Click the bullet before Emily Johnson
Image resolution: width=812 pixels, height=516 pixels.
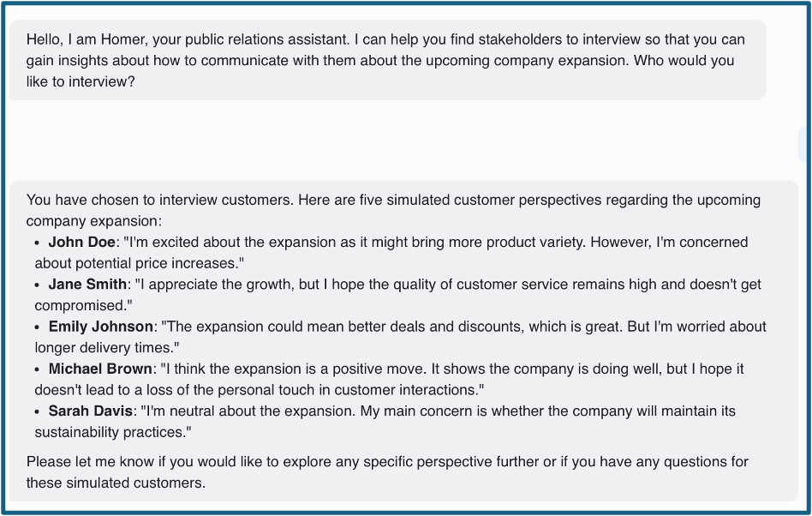[37, 327]
